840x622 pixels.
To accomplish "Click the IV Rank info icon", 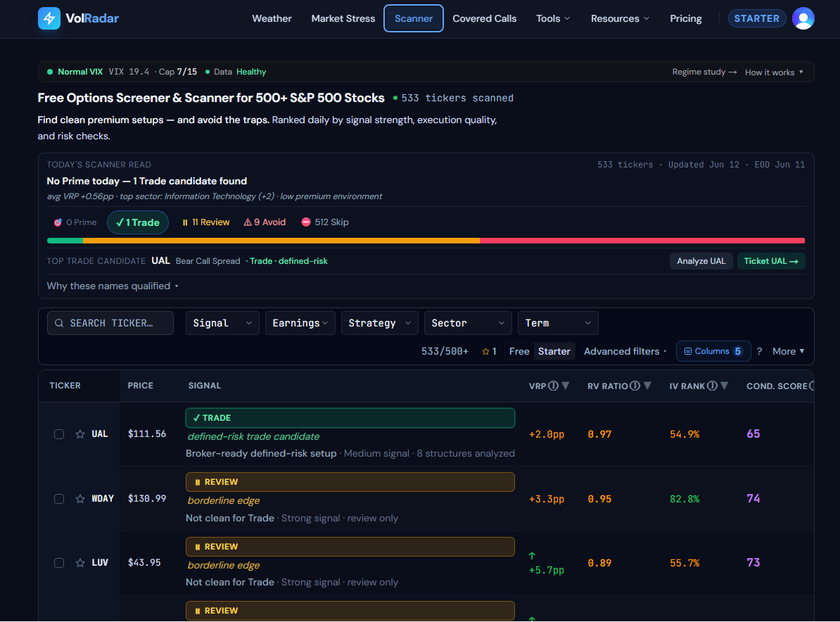I will [712, 386].
